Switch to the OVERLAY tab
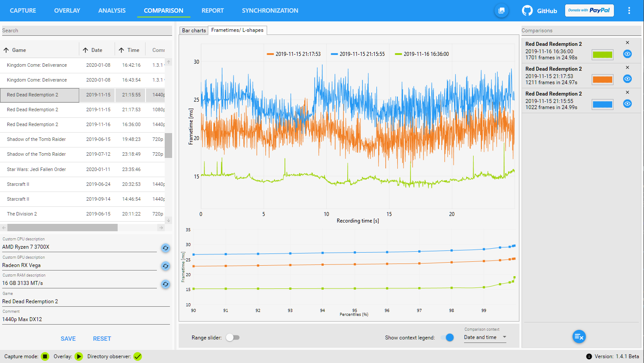Screen dimensions: 644x363 [67, 10]
